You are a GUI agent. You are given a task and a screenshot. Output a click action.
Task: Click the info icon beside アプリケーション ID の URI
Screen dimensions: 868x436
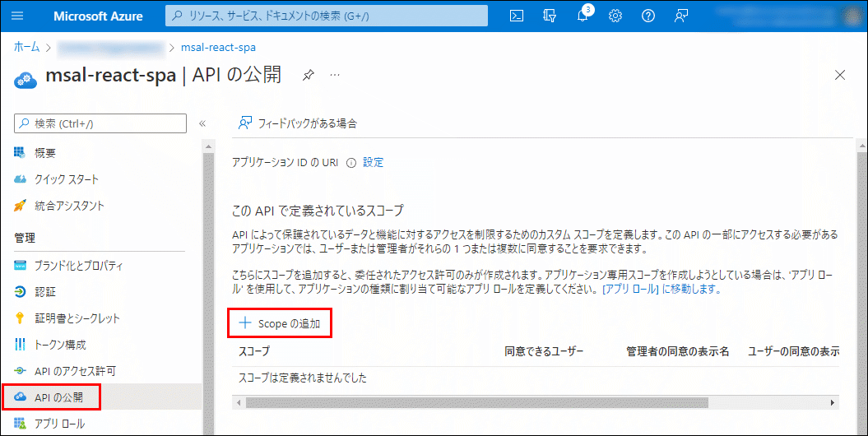tap(350, 163)
